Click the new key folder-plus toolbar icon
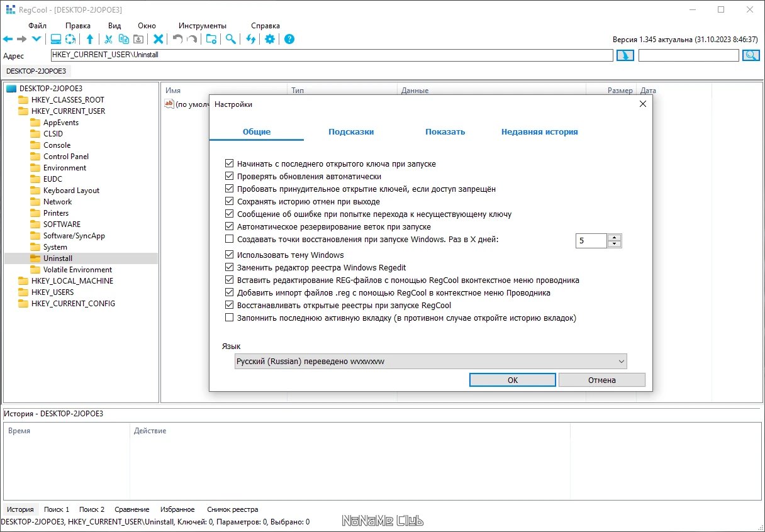765x532 pixels. pyautogui.click(x=211, y=39)
